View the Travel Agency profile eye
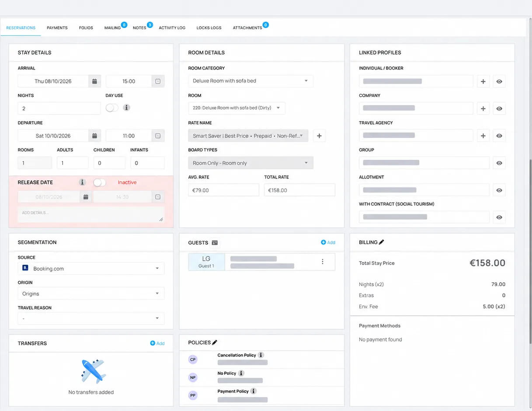This screenshot has width=532, height=411. (499, 136)
